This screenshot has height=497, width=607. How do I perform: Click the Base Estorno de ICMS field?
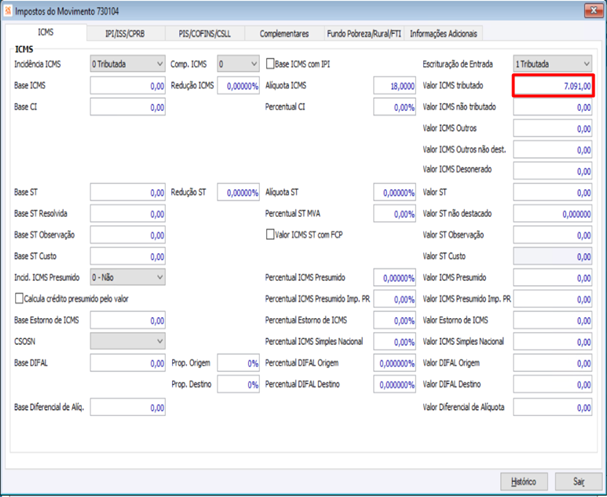tap(128, 320)
